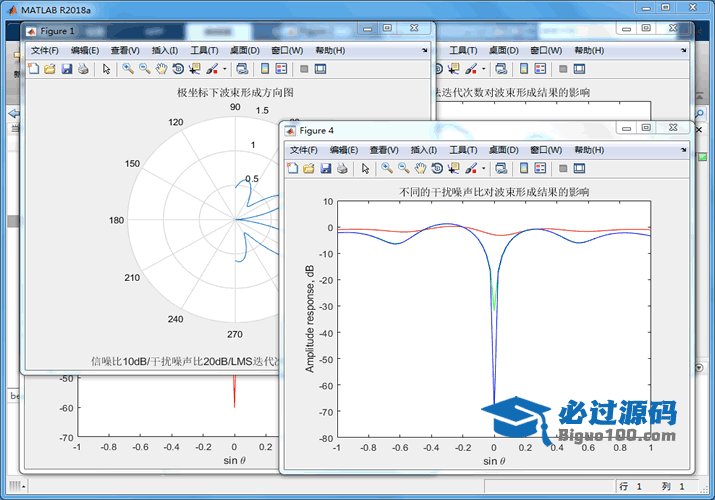Open 编辑(E) menu in Figure 1
This screenshot has width=715, height=500.
tap(85, 50)
